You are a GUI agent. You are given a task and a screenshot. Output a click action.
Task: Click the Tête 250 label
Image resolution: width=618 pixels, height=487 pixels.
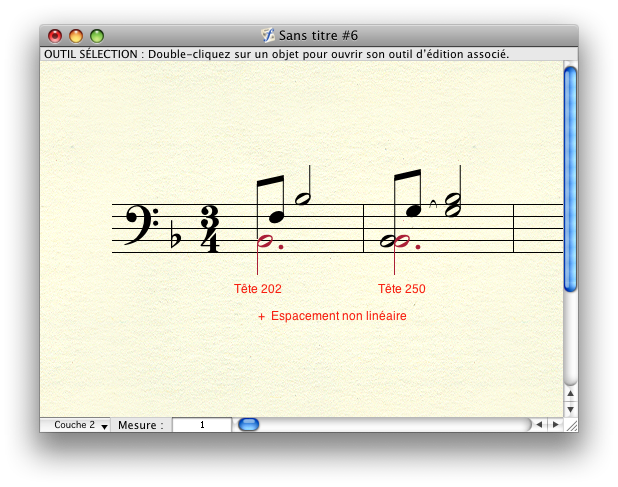(x=402, y=289)
